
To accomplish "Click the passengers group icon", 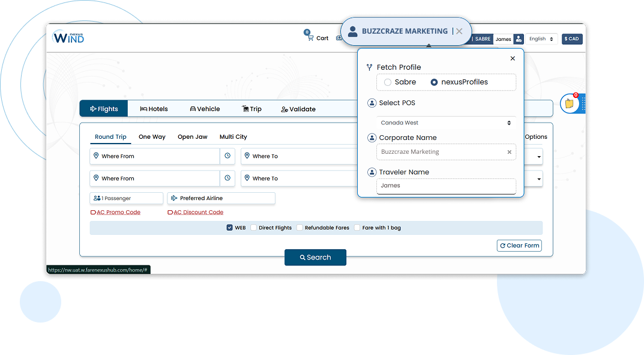I will 97,198.
